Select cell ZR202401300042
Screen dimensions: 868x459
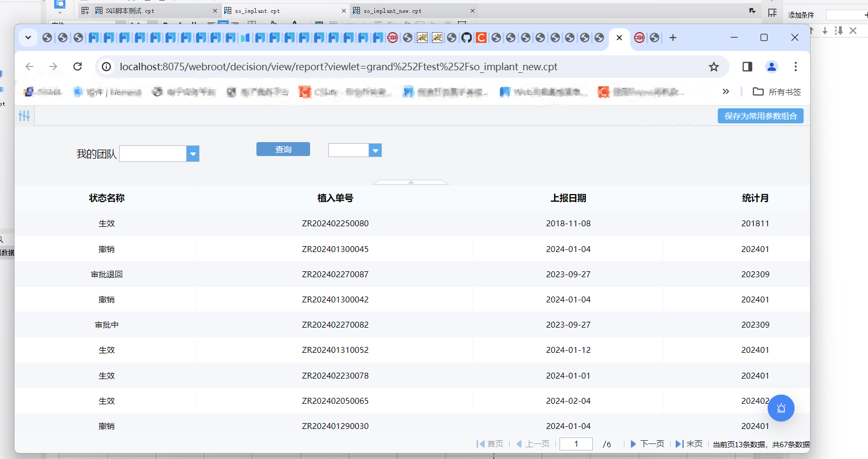(x=335, y=299)
